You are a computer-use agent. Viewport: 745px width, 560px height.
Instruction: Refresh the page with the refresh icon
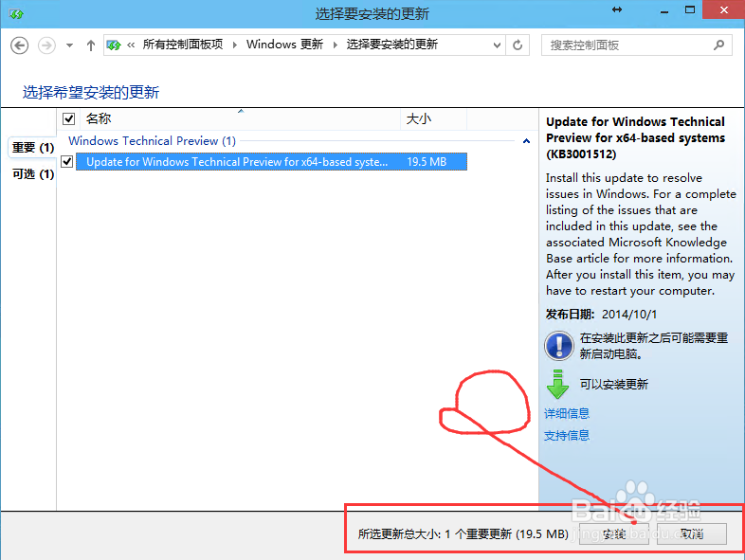(x=518, y=45)
